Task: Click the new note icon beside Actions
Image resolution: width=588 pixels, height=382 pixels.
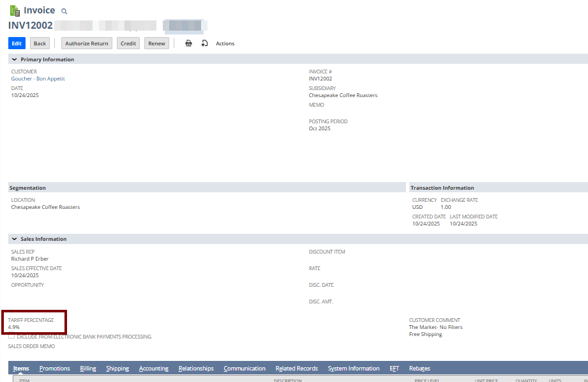Action: pos(204,43)
